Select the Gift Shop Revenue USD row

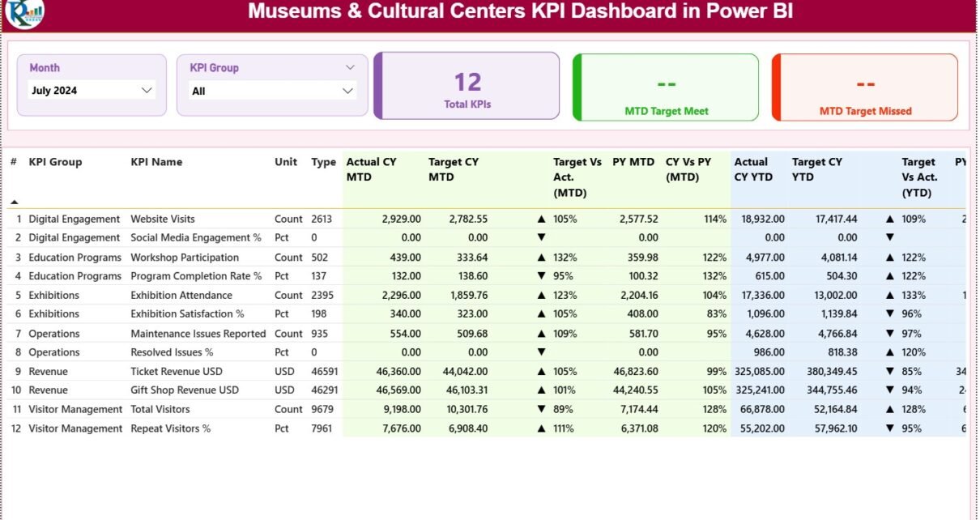click(x=185, y=390)
